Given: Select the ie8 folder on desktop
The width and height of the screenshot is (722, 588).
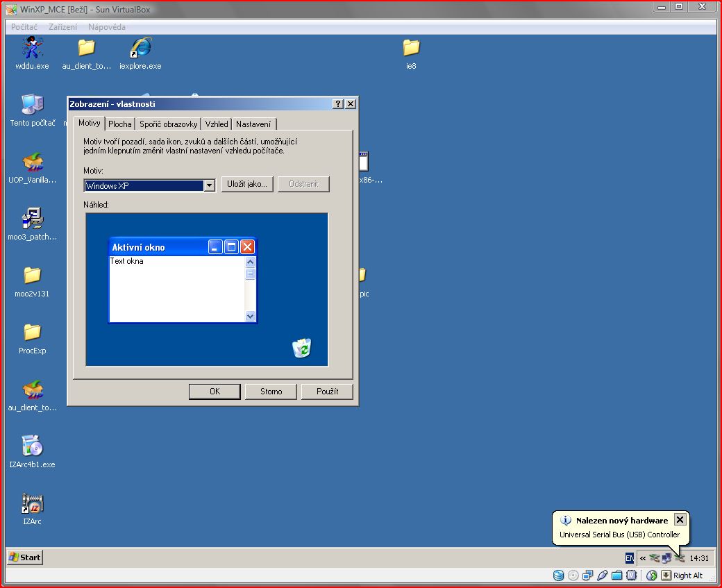Looking at the screenshot, I should click(x=411, y=53).
